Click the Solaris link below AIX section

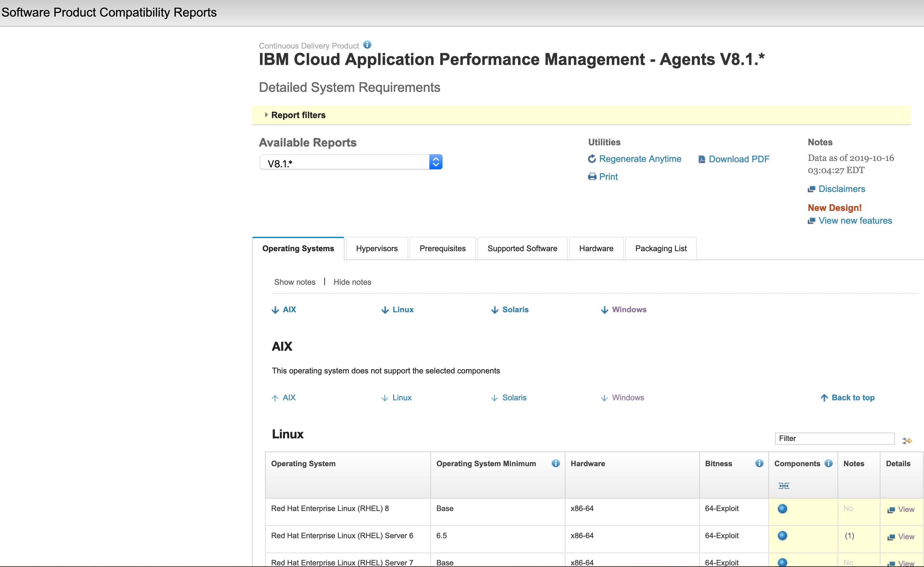pos(514,397)
